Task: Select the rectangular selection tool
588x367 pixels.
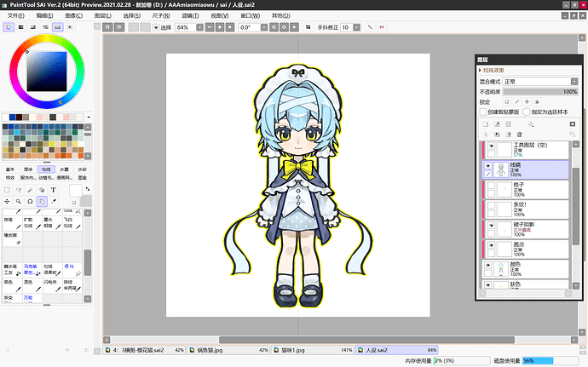Action: [7, 190]
